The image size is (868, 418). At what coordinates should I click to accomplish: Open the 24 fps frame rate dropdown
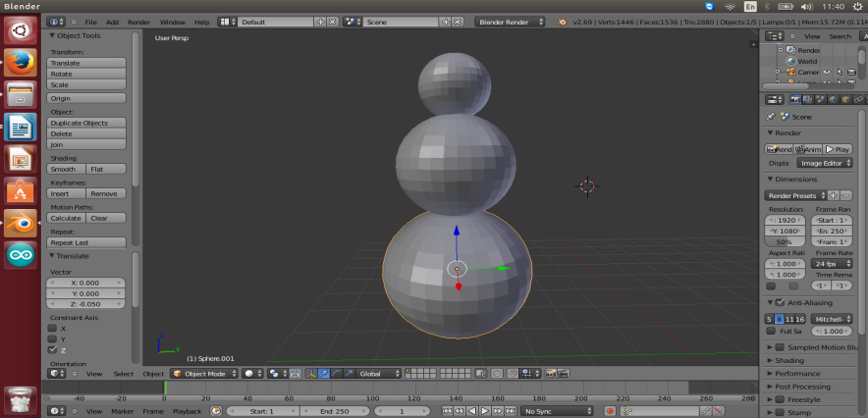point(832,264)
